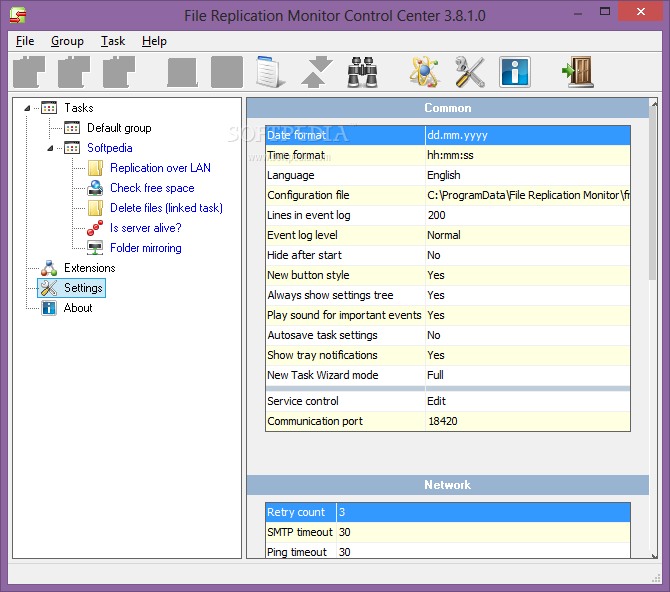
Task: Click the settings panel vertical scrollbar thumb
Action: pos(653,193)
